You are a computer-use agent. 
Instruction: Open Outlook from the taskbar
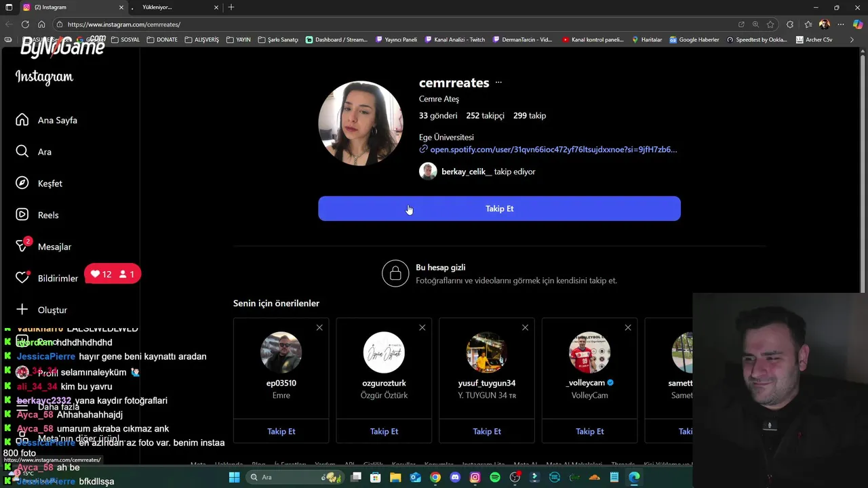(x=415, y=477)
